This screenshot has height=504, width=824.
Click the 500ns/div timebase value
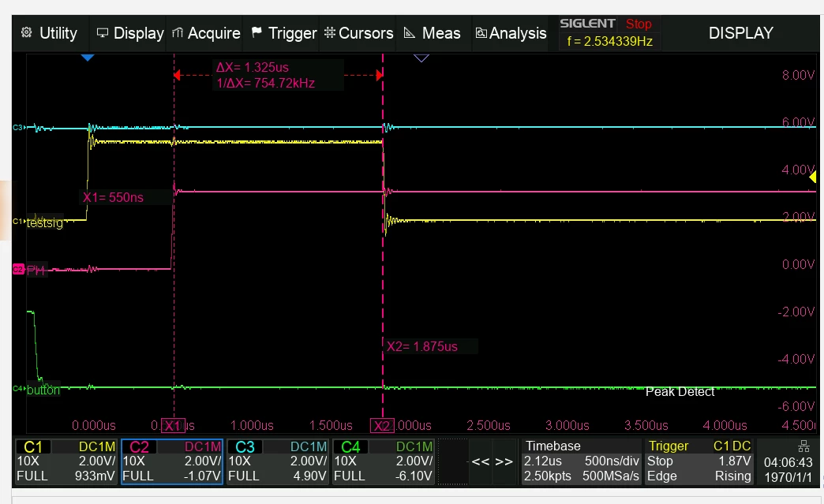612,461
